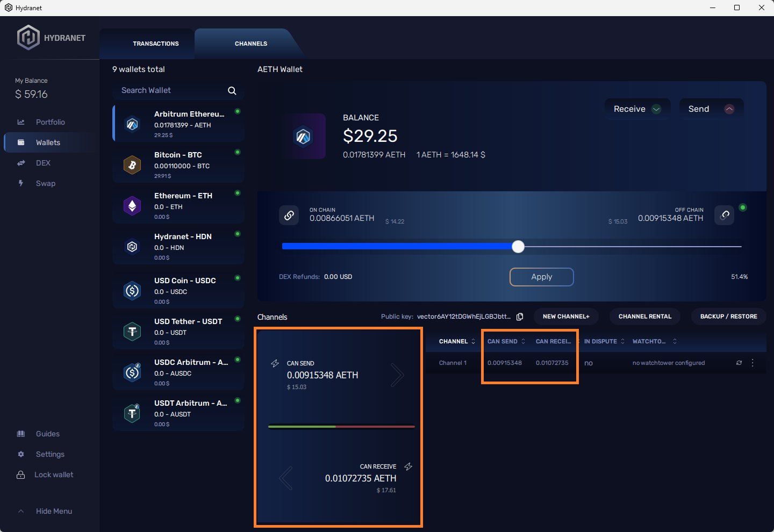Click the Apply button
The width and height of the screenshot is (774, 532).
(542, 277)
